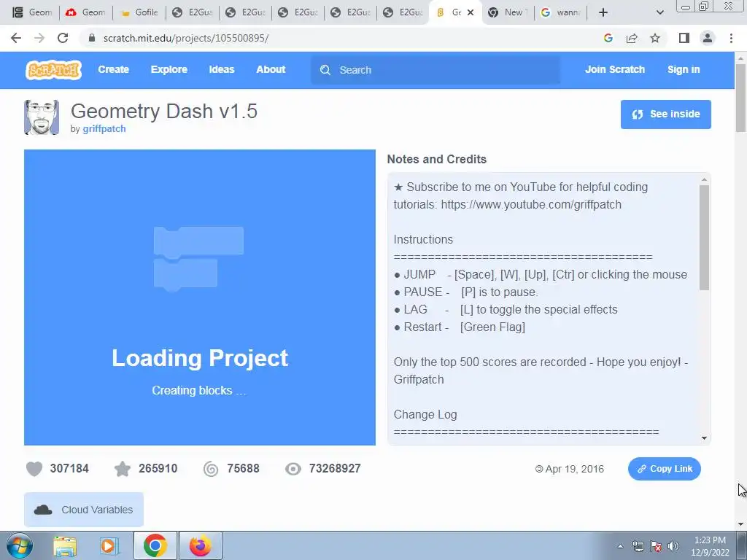Close the active Scratch tab
This screenshot has width=747, height=560.
[471, 12]
